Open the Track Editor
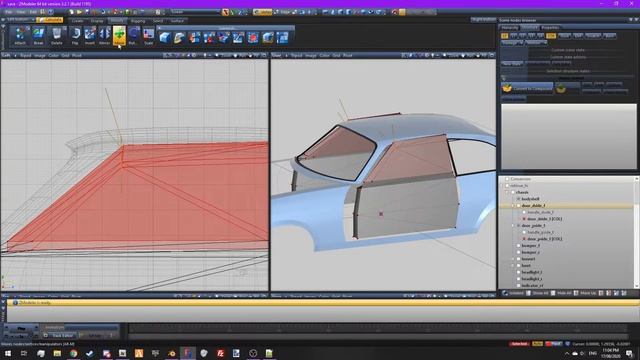Image resolution: width=640 pixels, height=360 pixels. [x=60, y=336]
